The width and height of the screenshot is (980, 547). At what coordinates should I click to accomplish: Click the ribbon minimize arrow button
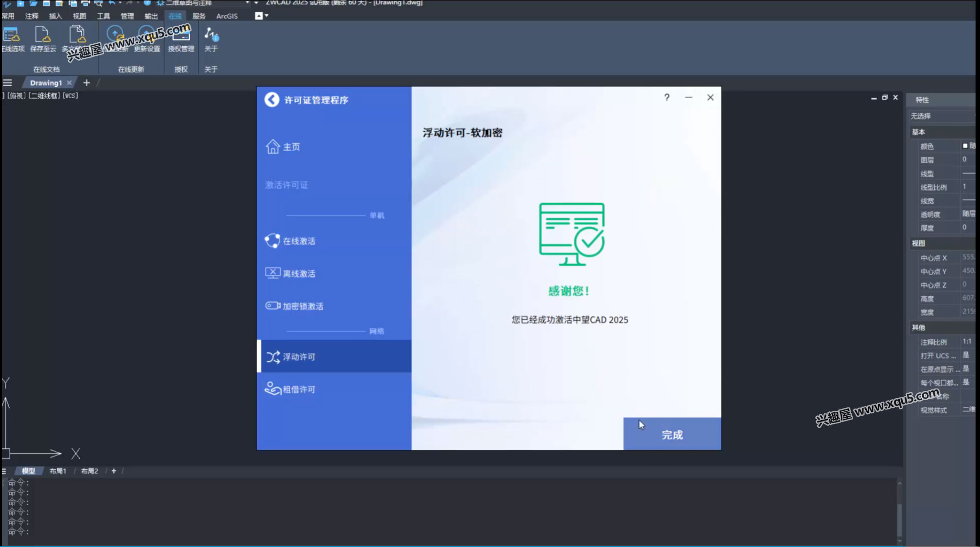coord(259,16)
